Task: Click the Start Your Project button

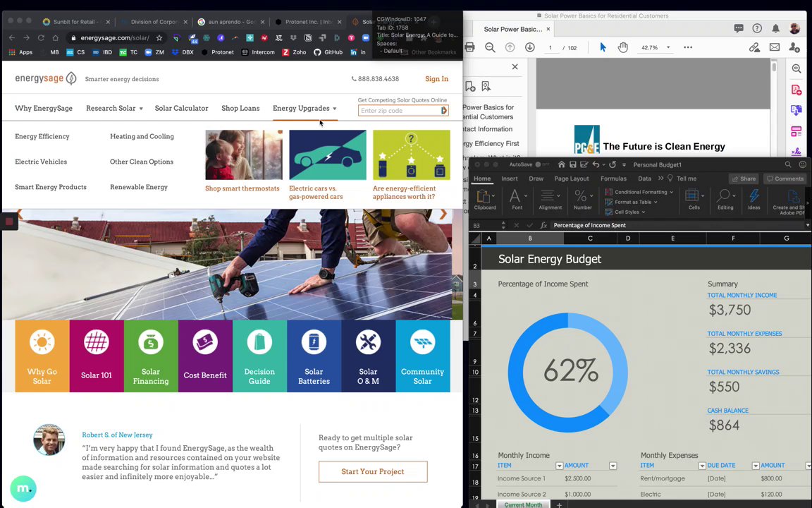Action: pos(373,471)
